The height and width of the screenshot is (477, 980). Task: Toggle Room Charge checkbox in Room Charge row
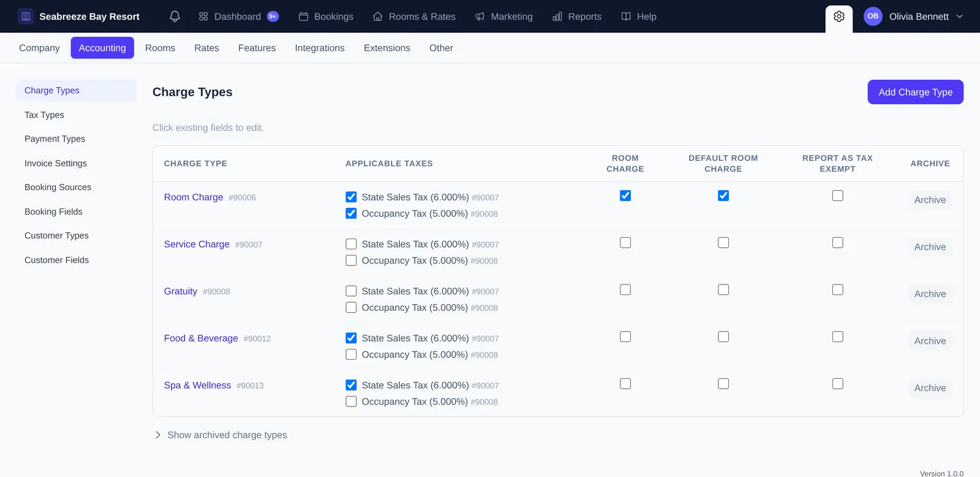[x=625, y=196]
